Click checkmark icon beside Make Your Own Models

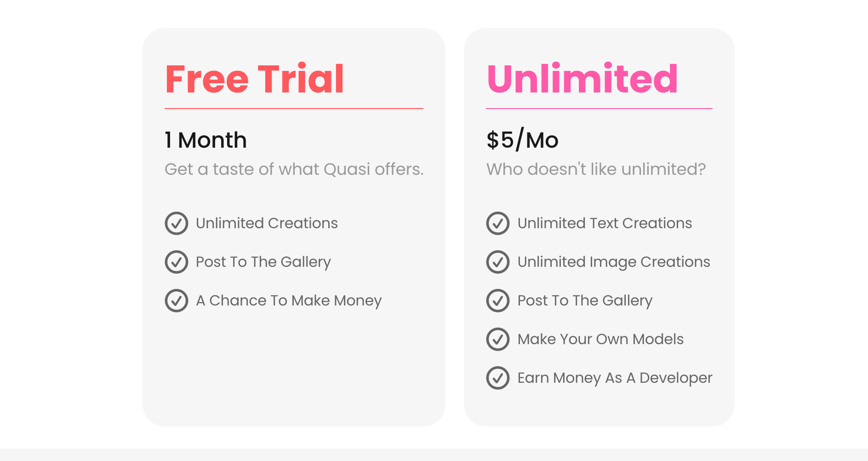click(x=498, y=339)
